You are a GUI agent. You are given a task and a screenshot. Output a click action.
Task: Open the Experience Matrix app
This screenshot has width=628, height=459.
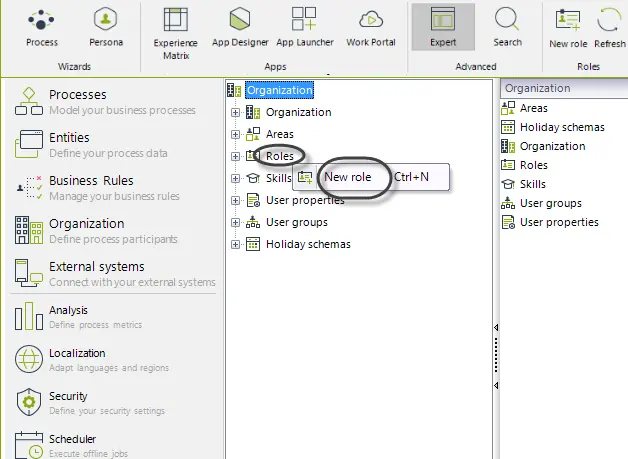pos(175,34)
